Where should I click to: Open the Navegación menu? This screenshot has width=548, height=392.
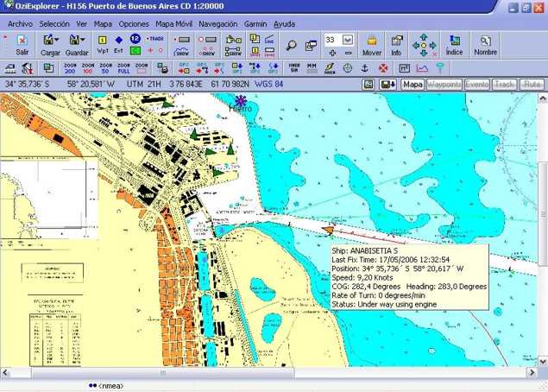[x=218, y=24]
